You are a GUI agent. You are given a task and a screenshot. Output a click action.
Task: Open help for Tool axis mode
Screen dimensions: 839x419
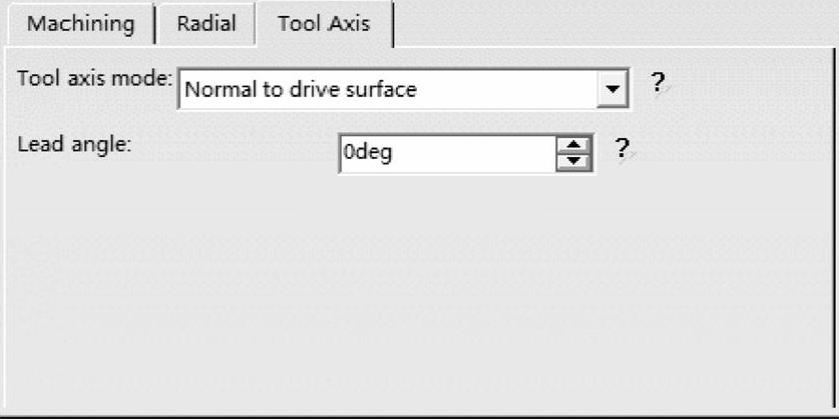point(657,84)
